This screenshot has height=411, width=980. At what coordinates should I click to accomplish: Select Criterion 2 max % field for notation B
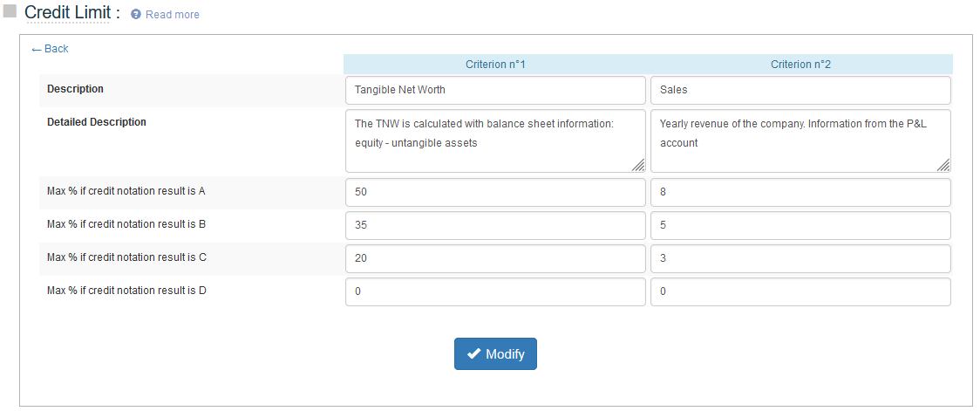[800, 225]
